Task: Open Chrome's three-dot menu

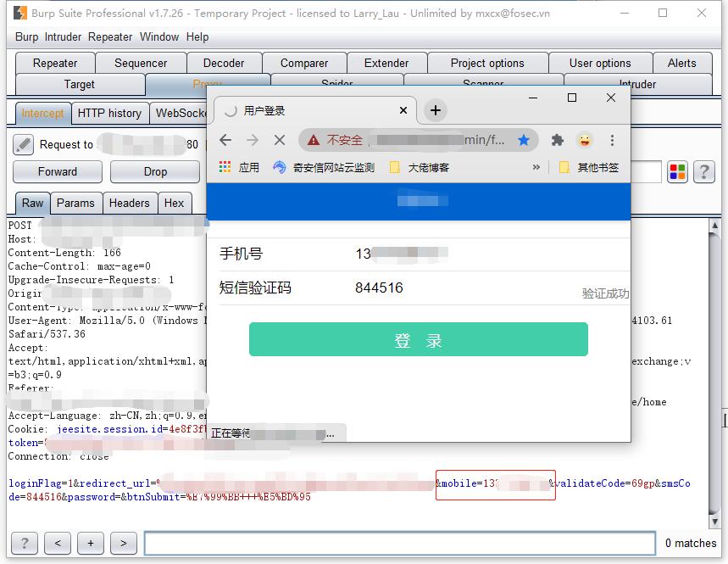Action: click(613, 141)
